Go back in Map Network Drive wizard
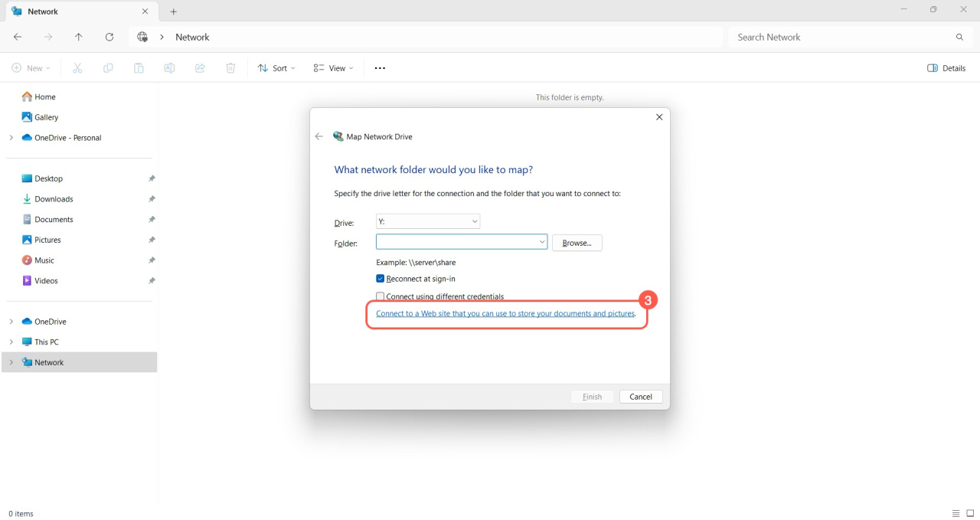Viewport: 980px width, 520px height. [319, 136]
